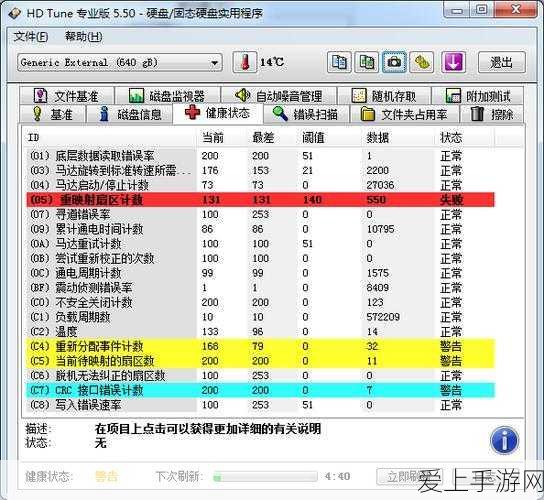Viewport: 544px width, 500px height.
Task: Click the blue information icon
Action: tap(504, 440)
